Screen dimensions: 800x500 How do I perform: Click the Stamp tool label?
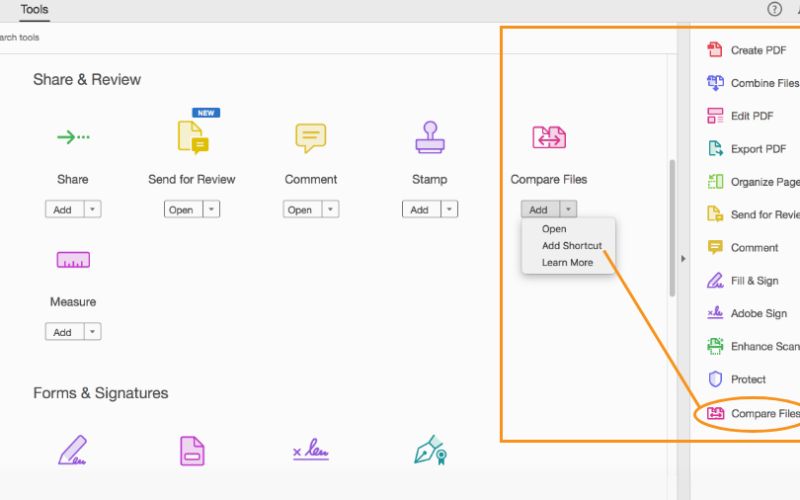[x=430, y=179]
